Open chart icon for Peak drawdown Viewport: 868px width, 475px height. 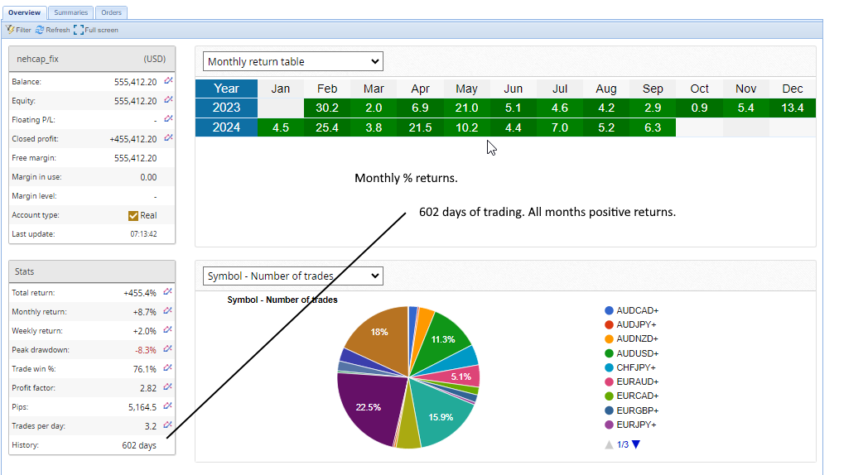[x=168, y=348]
